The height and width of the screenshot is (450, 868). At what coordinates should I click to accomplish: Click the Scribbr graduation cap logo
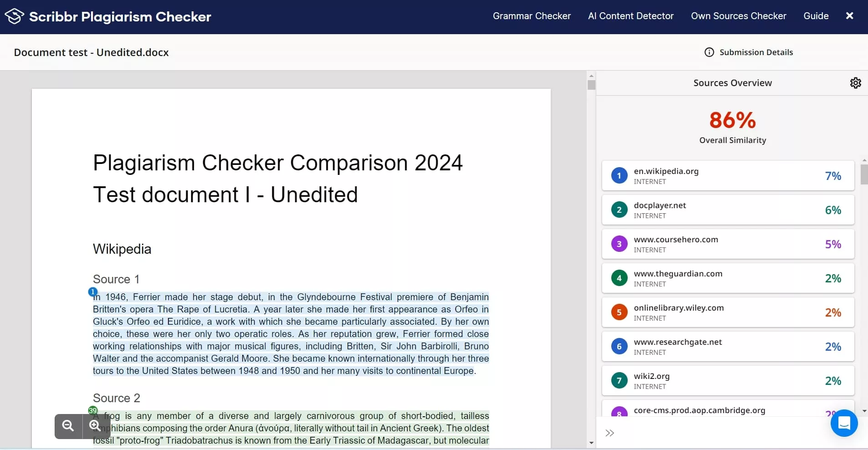point(14,15)
